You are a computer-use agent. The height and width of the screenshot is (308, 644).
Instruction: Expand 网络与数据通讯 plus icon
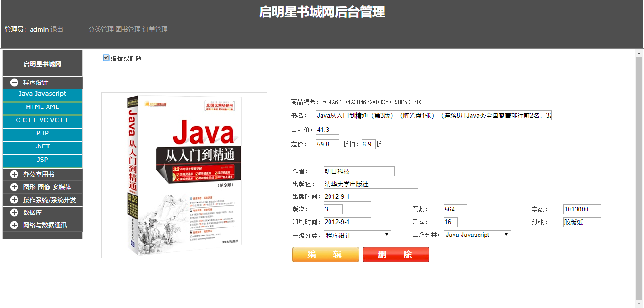pyautogui.click(x=14, y=225)
